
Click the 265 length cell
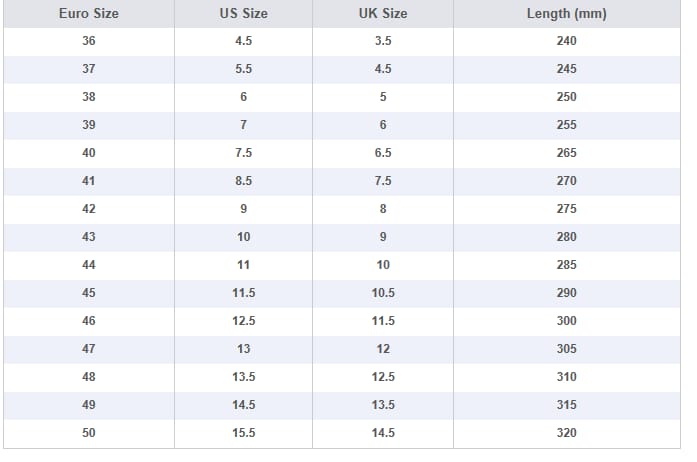pos(566,153)
